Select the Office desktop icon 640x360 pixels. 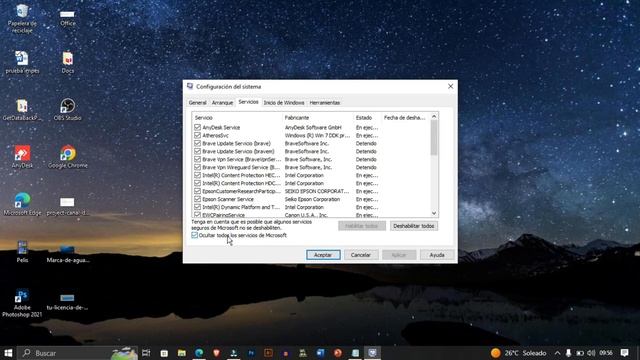coord(67,17)
